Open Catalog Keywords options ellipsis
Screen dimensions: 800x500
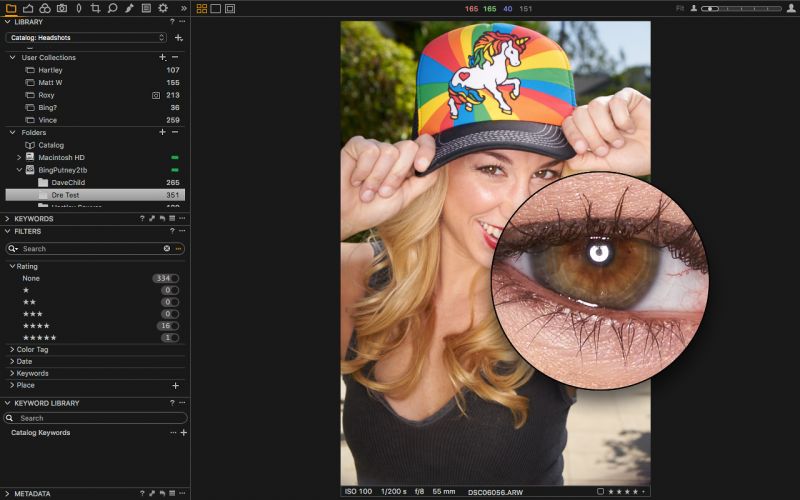[173, 433]
